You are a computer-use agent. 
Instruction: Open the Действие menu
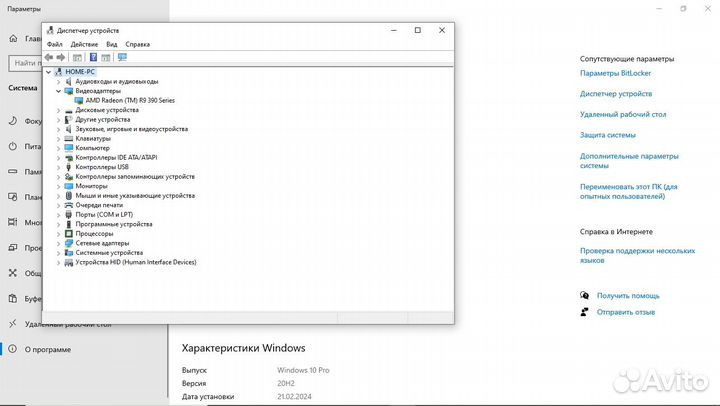coord(84,44)
